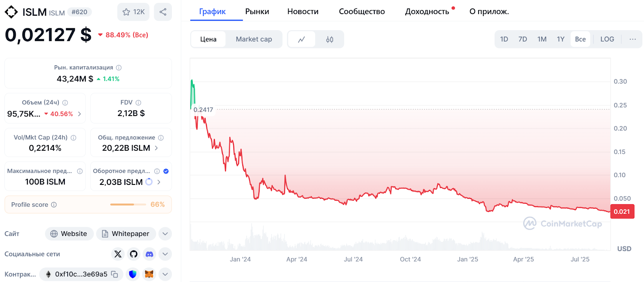Expand more contracts dropdown
The width and height of the screenshot is (644, 282).
[165, 274]
